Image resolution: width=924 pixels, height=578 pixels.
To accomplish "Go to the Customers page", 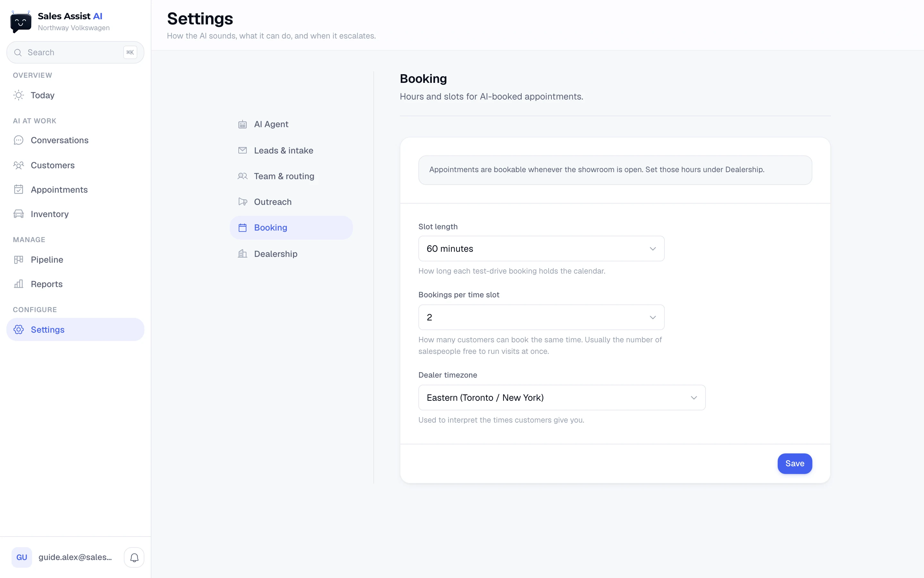I will coord(75,165).
